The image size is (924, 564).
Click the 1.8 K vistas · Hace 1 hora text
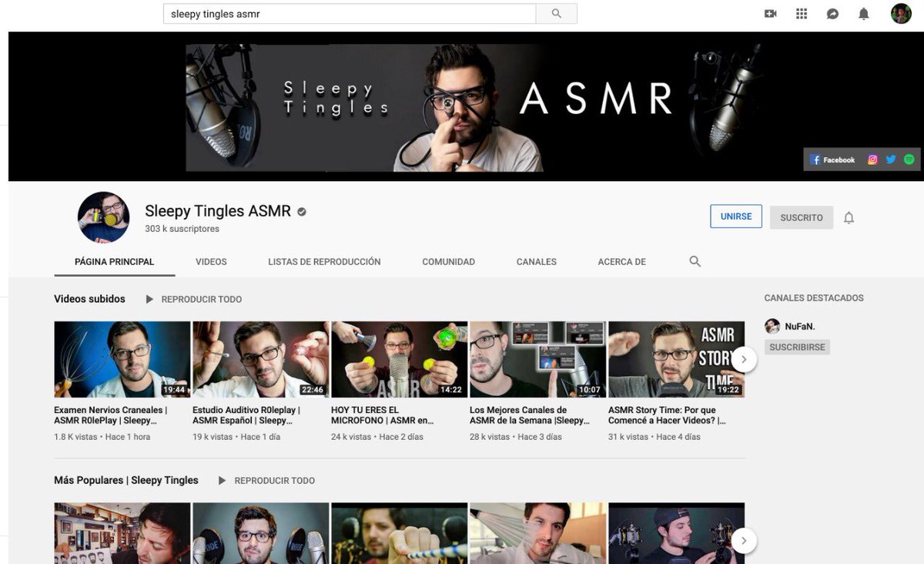pyautogui.click(x=102, y=437)
